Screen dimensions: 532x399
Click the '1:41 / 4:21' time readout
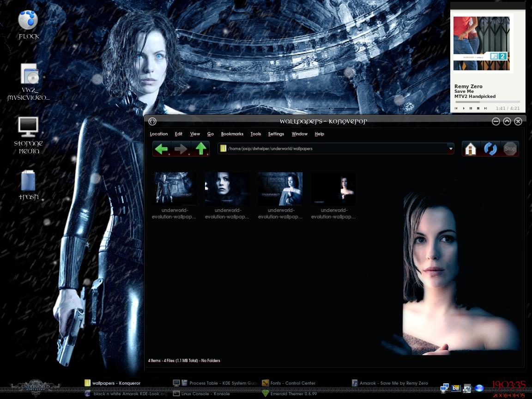click(508, 109)
